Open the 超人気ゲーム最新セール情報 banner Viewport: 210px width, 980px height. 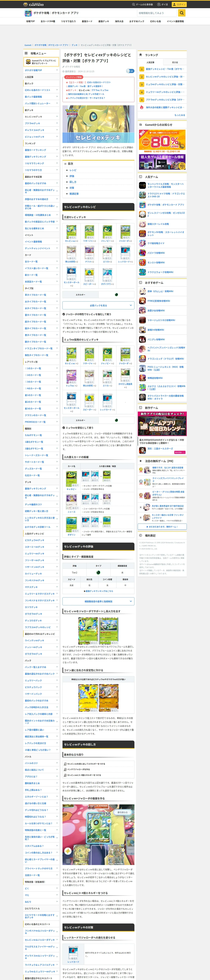tap(162, 162)
